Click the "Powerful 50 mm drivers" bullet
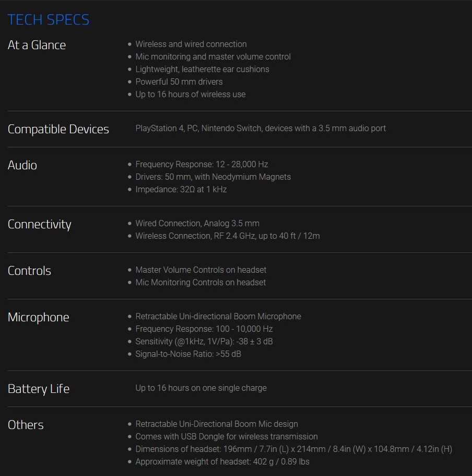This screenshot has height=476, width=472. (179, 82)
